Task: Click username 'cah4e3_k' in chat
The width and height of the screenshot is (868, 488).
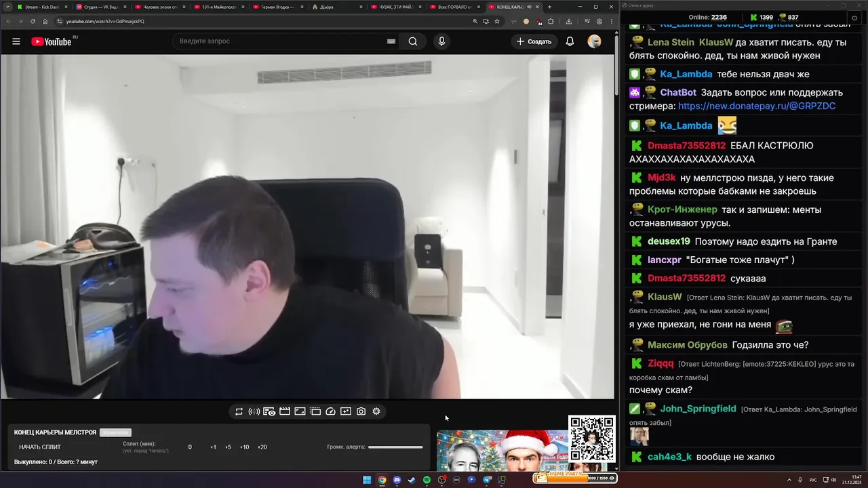Action: (669, 457)
